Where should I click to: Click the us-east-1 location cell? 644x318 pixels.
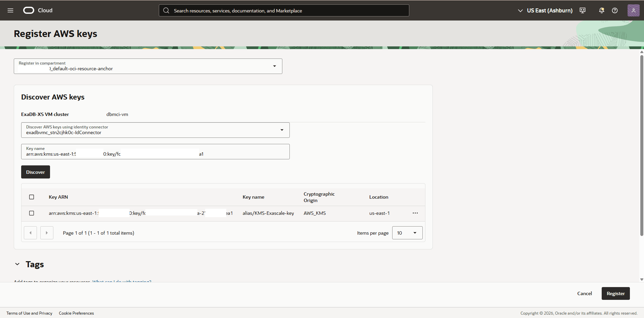click(x=379, y=213)
